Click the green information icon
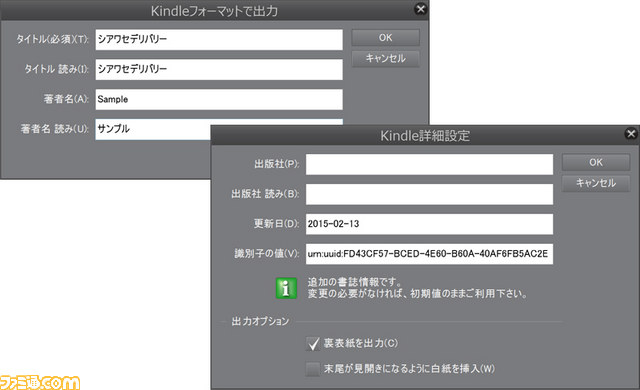 [x=286, y=288]
